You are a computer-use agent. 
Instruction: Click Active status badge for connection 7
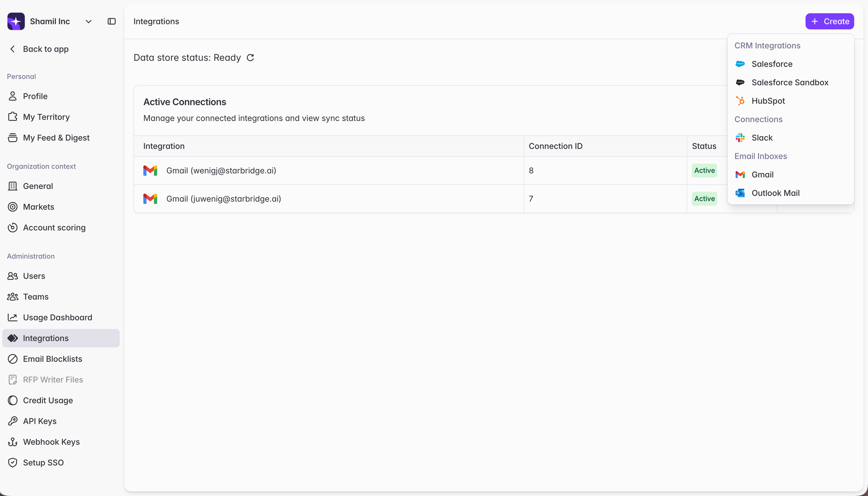click(704, 199)
